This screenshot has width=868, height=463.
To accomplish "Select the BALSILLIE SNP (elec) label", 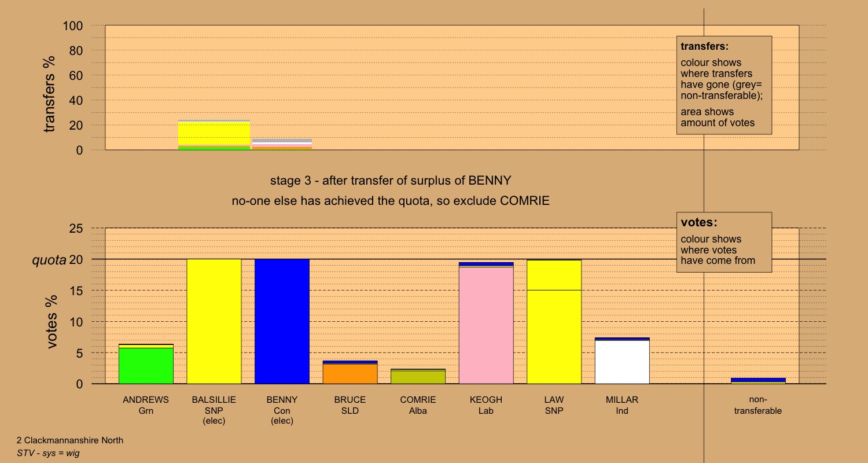I will [214, 410].
